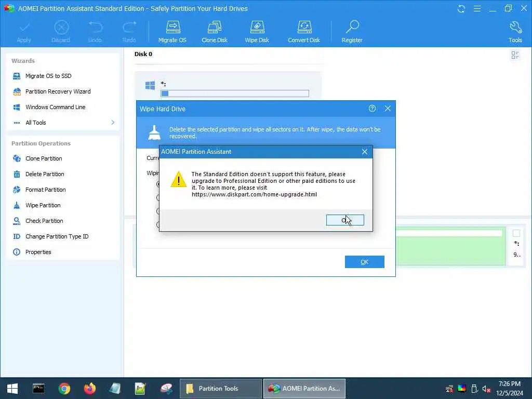
Task: Open Partition Recovery Wizard
Action: click(58, 91)
